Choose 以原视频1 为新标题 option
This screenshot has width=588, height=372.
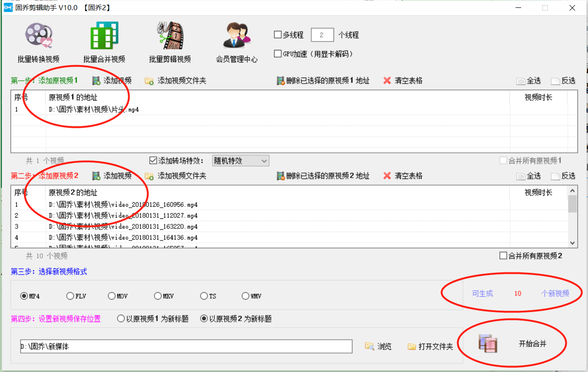tap(121, 319)
